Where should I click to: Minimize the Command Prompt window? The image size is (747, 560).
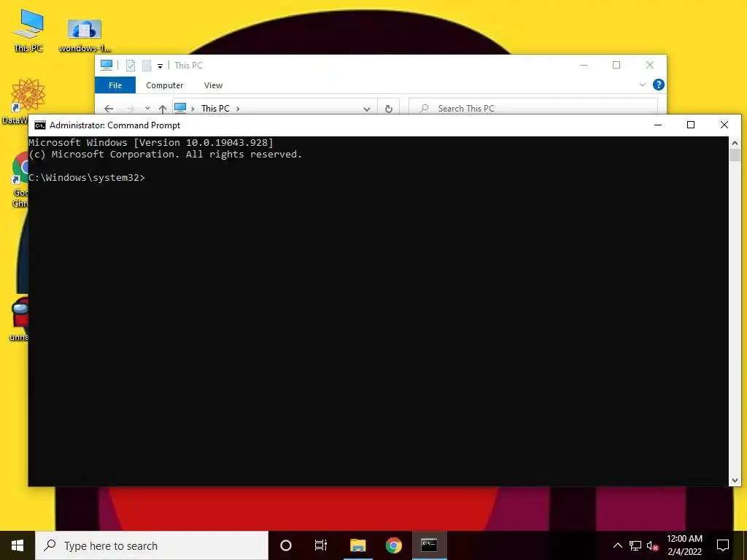[x=658, y=125]
